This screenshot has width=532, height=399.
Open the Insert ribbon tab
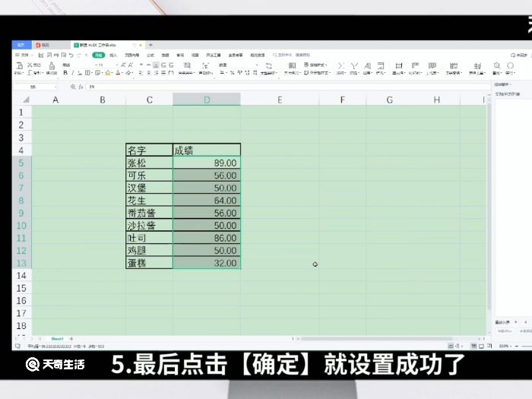pyautogui.click(x=113, y=55)
